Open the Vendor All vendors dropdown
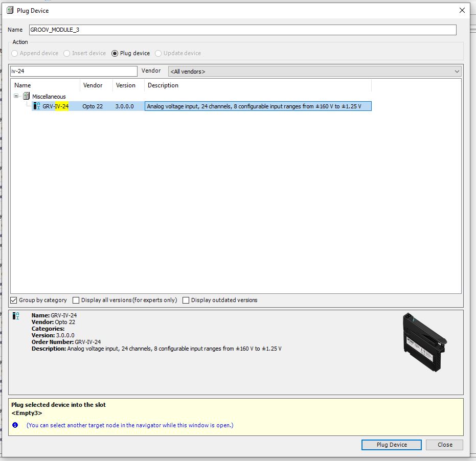This screenshot has width=476, height=461. 315,72
